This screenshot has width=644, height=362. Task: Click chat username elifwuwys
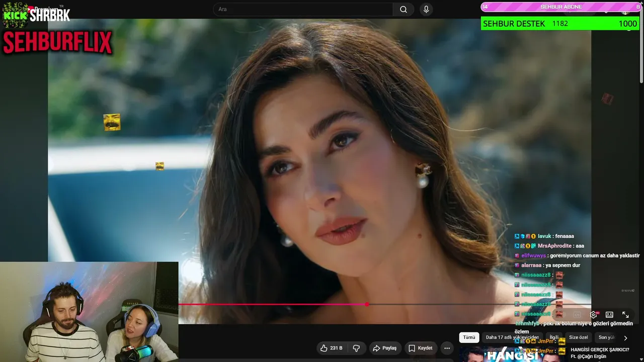tap(533, 255)
